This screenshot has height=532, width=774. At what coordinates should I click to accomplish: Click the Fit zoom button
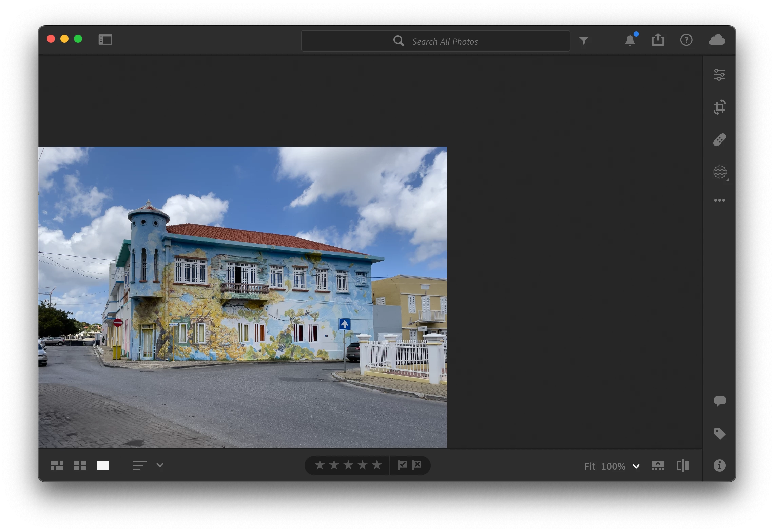coord(589,466)
